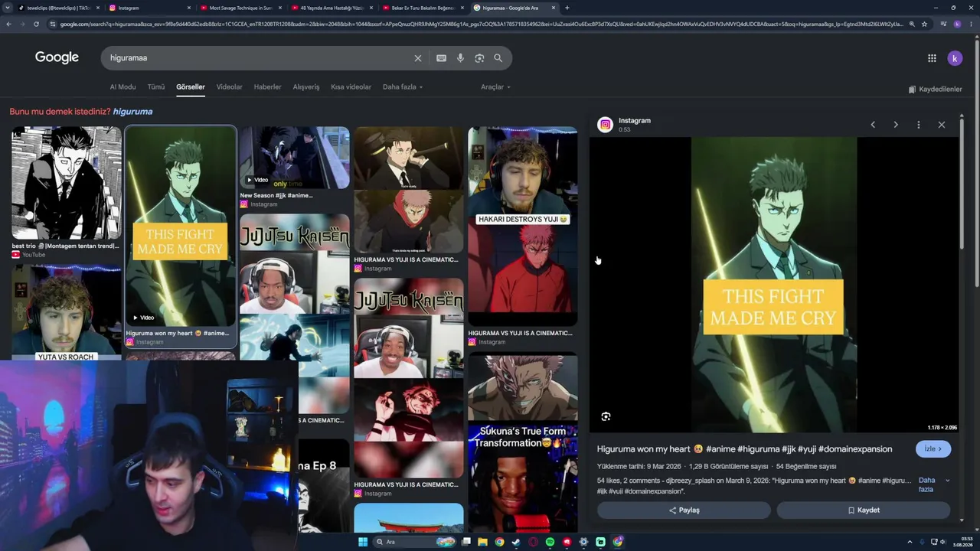
Task: Start voice search with the microphone
Action: pyautogui.click(x=460, y=58)
